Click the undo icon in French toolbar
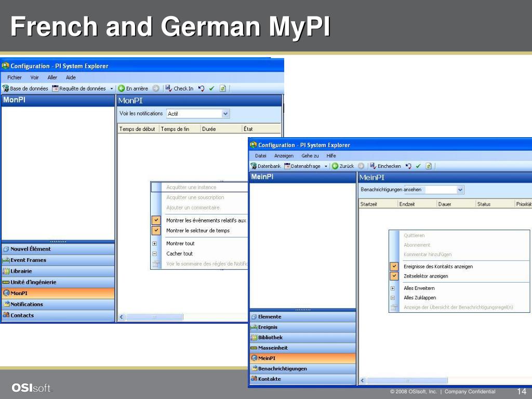 pos(201,88)
